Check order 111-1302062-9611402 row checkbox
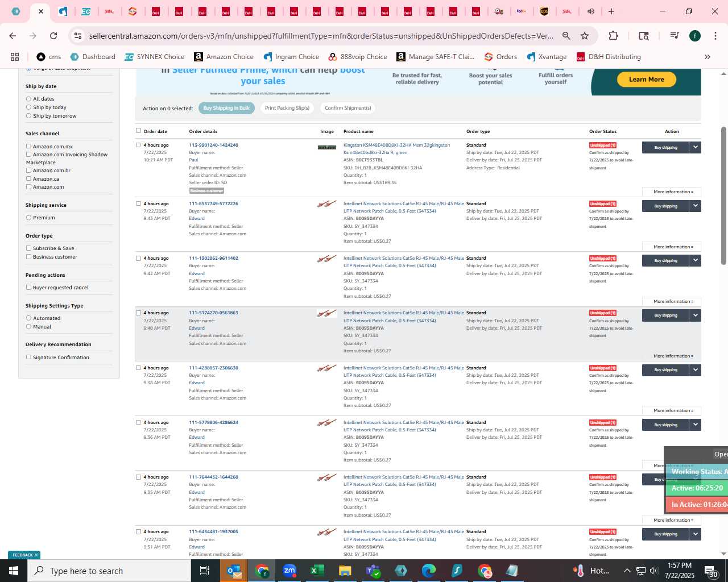The width and height of the screenshot is (728, 582). (138, 258)
